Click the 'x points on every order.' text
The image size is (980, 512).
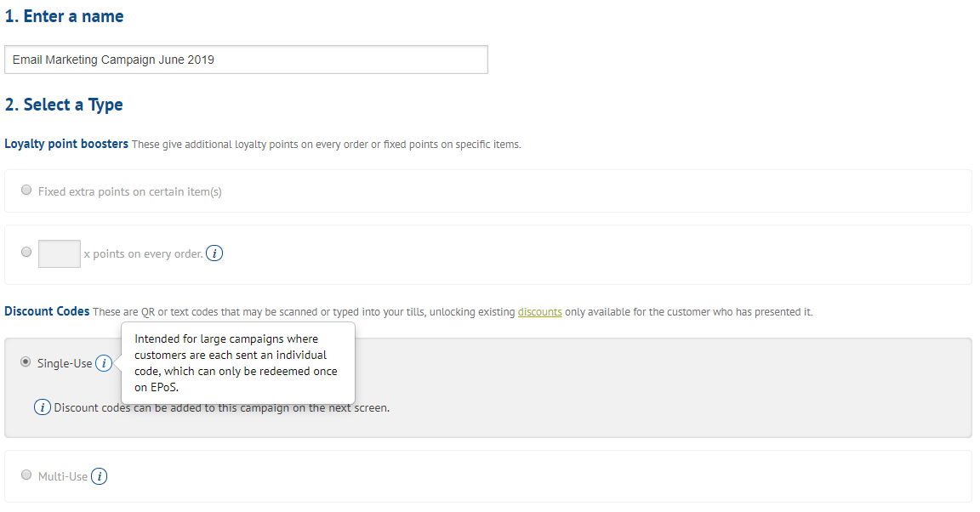point(143,253)
